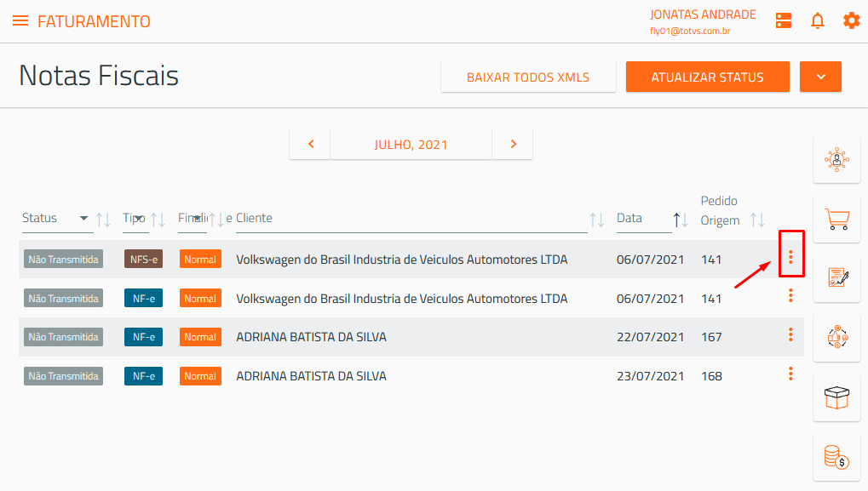This screenshot has height=491, width=868.
Task: Click date 23/07/2021
Action: (x=651, y=376)
